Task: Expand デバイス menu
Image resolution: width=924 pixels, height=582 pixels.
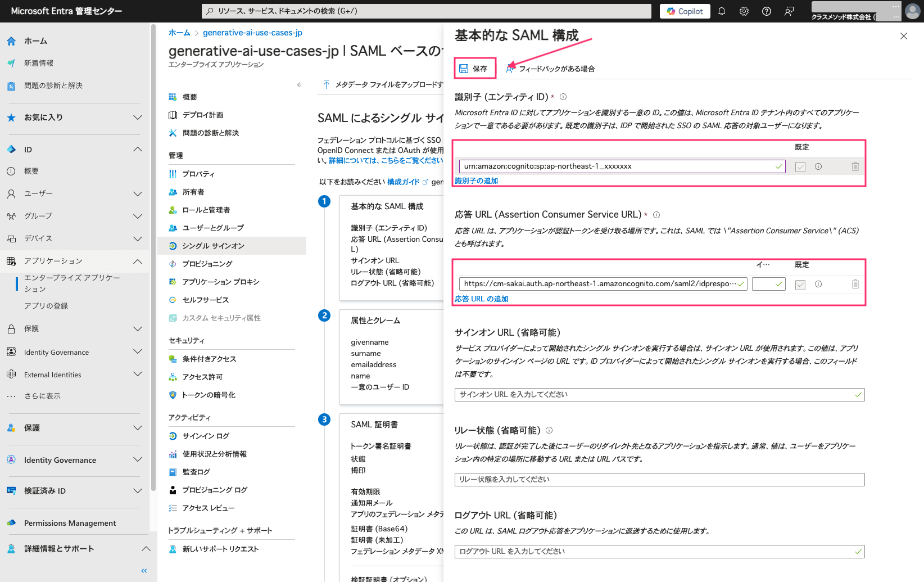Action: tap(138, 238)
